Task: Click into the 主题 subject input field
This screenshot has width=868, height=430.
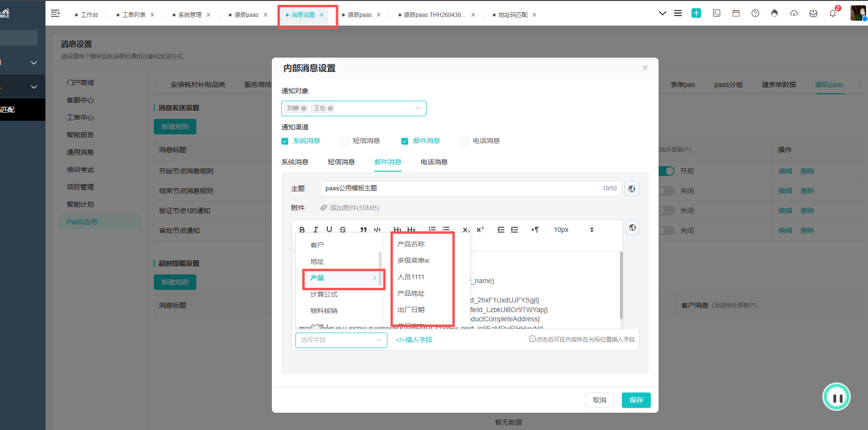Action: (471, 188)
